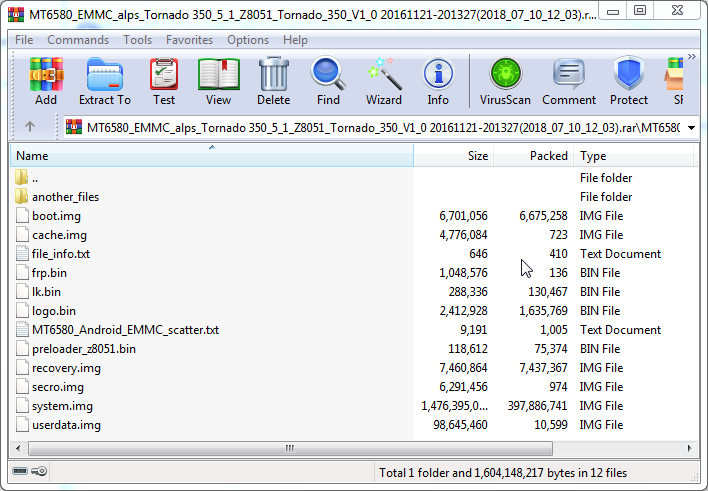Click the address bar path field
This screenshot has height=491, width=708.
pyautogui.click(x=374, y=128)
